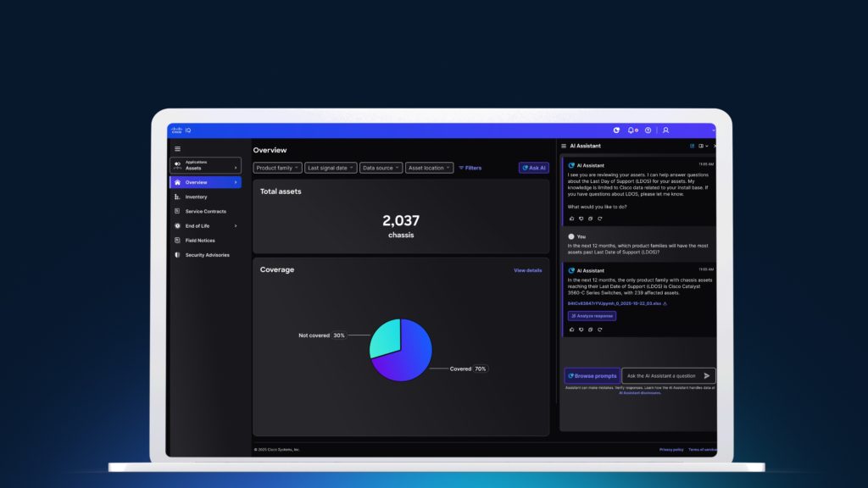
Task: Open the notifications bell icon
Action: [632, 130]
